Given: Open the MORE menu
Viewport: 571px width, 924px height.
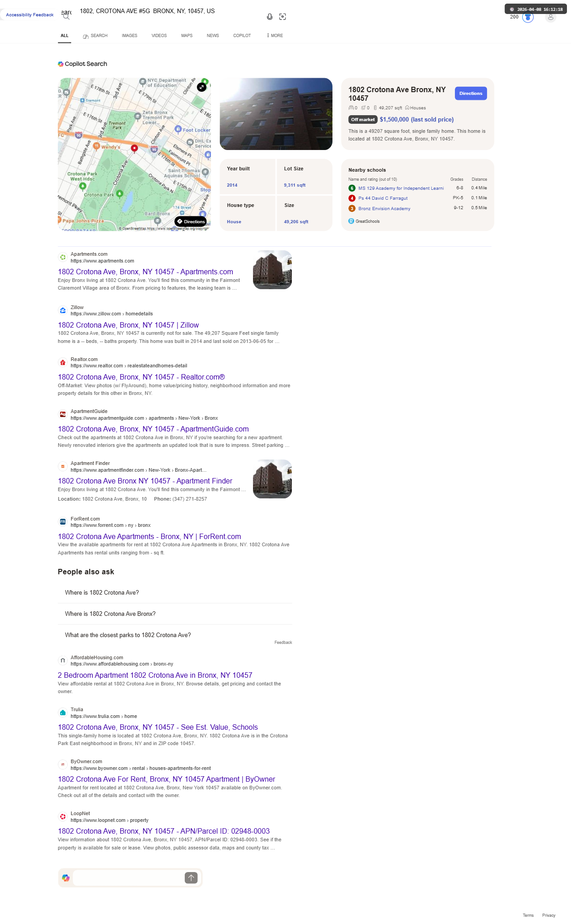Looking at the screenshot, I should point(275,36).
